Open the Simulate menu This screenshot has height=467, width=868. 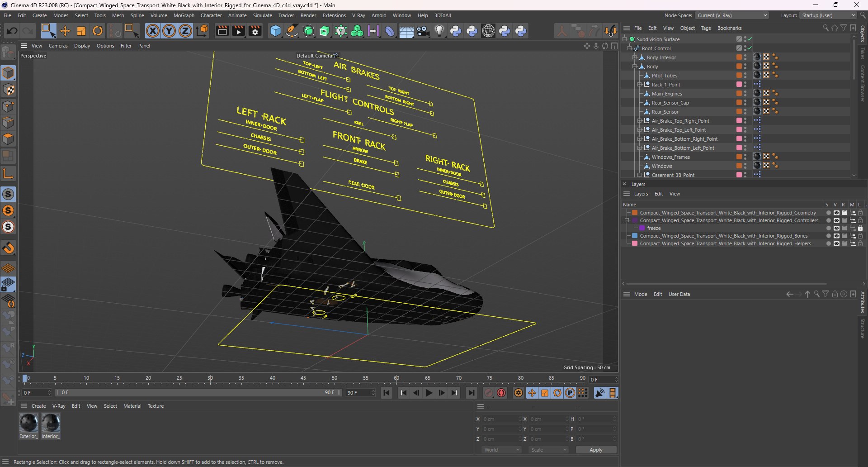(263, 15)
